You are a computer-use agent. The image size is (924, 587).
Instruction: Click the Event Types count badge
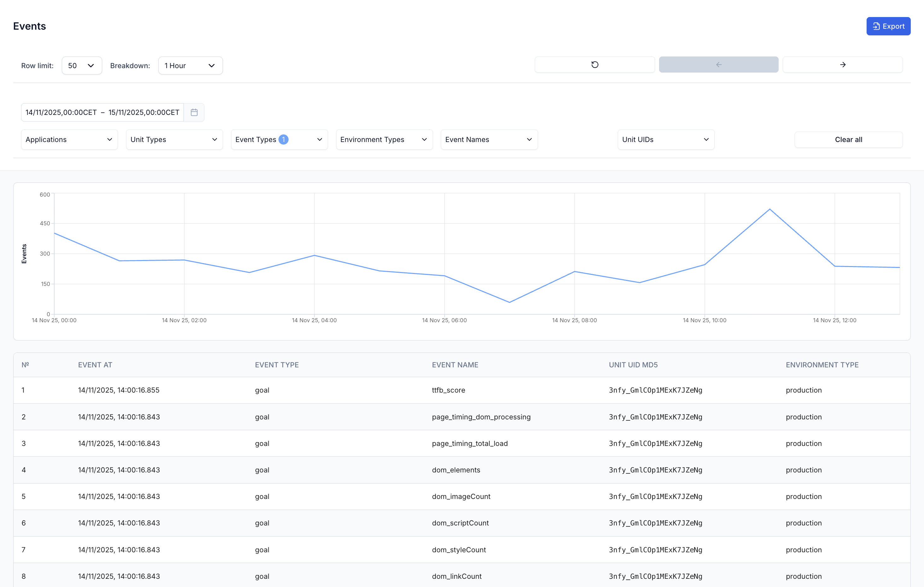click(284, 140)
